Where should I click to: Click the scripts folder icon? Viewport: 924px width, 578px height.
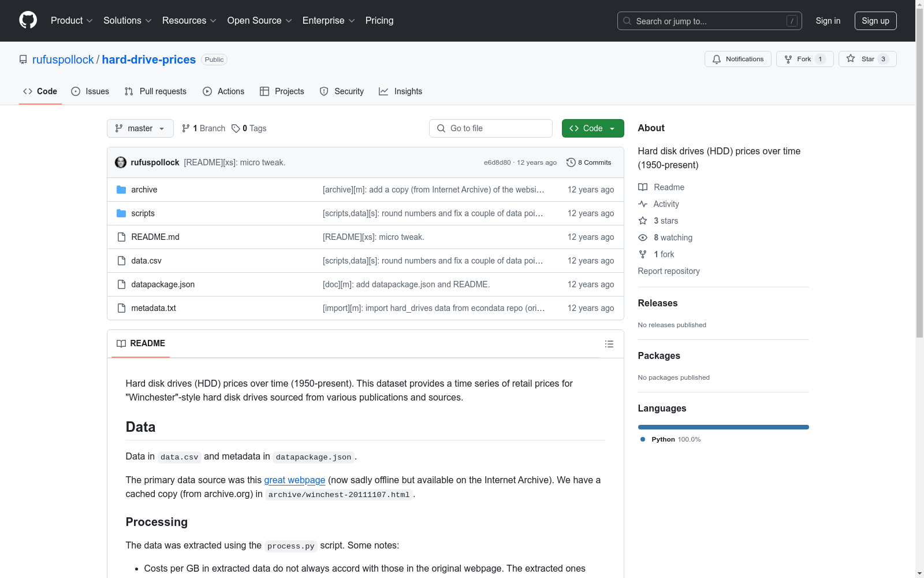(x=121, y=213)
